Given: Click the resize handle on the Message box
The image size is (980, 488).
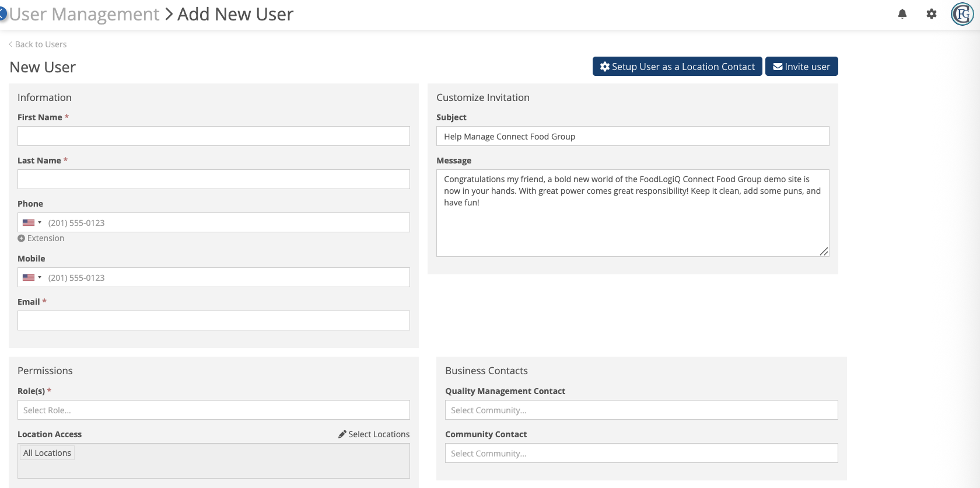Looking at the screenshot, I should (x=824, y=252).
